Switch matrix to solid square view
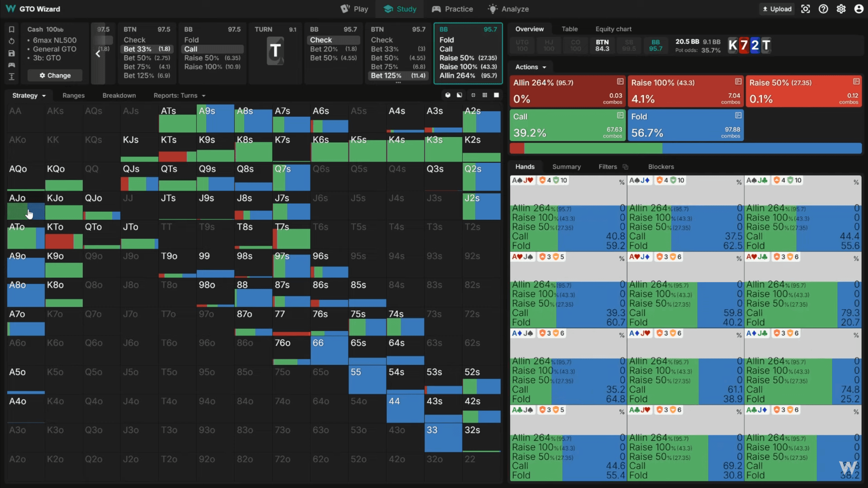868x488 pixels. click(x=496, y=95)
